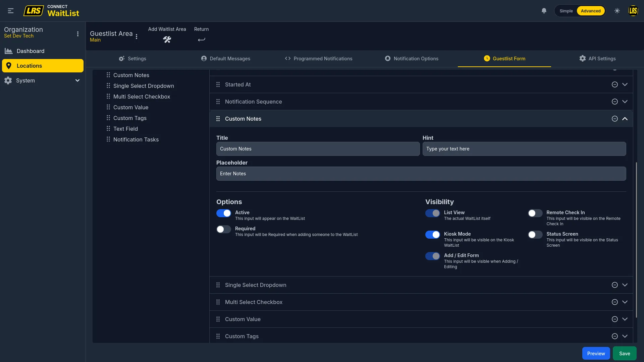The height and width of the screenshot is (362, 644).
Task: Collapse the Custom Notes section
Action: (x=625, y=119)
